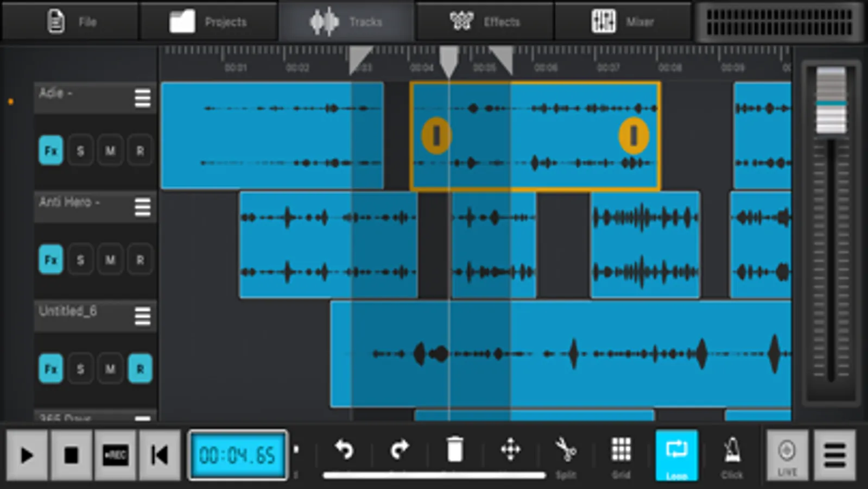Toggle the Grid snapping
This screenshot has height=489, width=868.
coord(621,456)
